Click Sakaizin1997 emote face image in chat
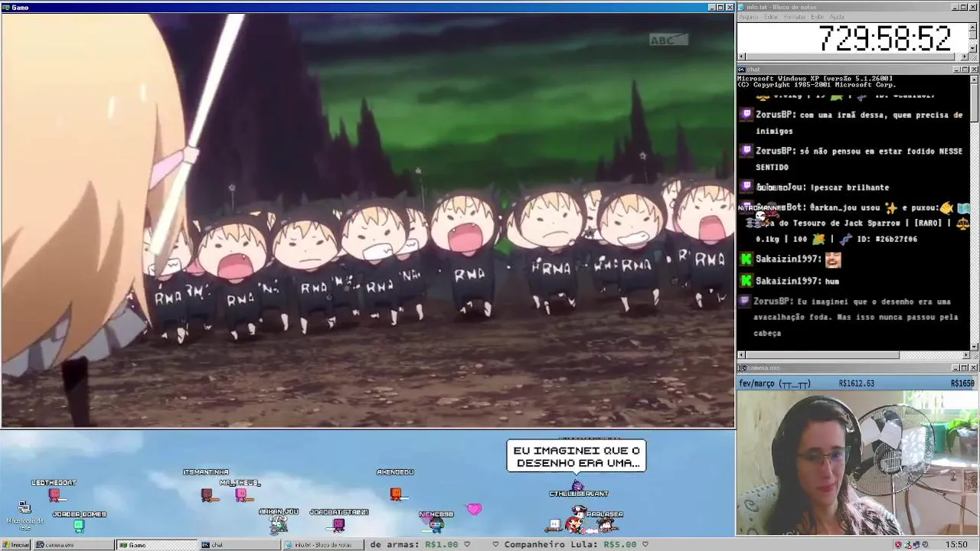Screen dimensions: 980x551 pyautogui.click(x=833, y=259)
